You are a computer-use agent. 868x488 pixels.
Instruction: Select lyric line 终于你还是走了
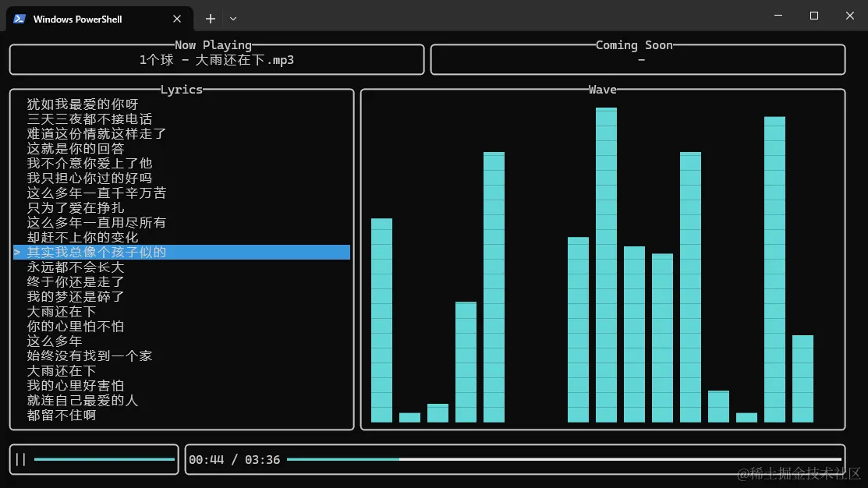76,281
